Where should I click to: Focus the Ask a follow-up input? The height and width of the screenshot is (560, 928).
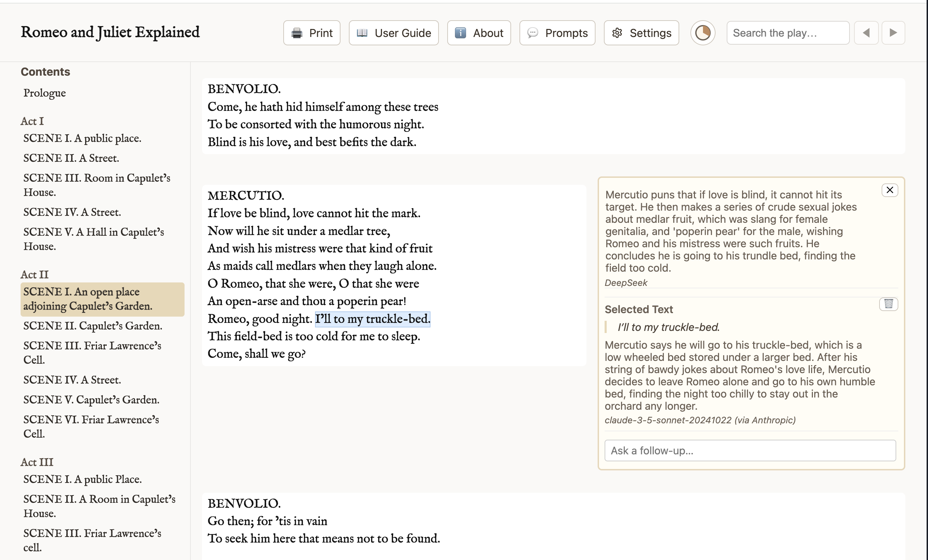[x=749, y=451]
